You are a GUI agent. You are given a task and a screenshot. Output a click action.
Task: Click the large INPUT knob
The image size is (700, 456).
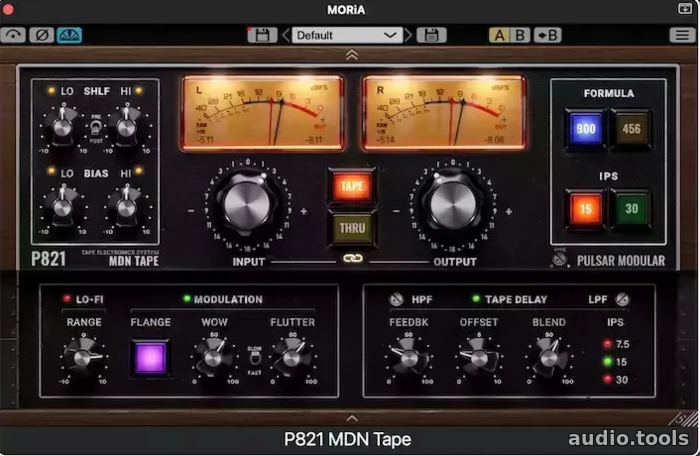pos(247,205)
